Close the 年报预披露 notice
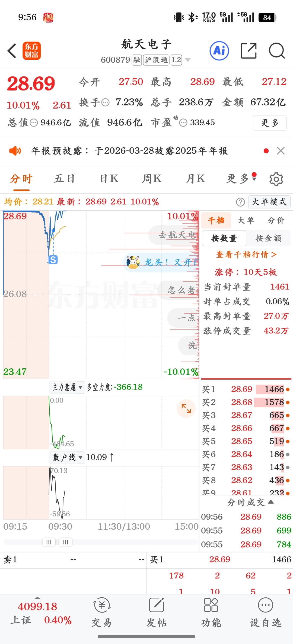Viewport: 293px width, 644px height. pos(281,151)
